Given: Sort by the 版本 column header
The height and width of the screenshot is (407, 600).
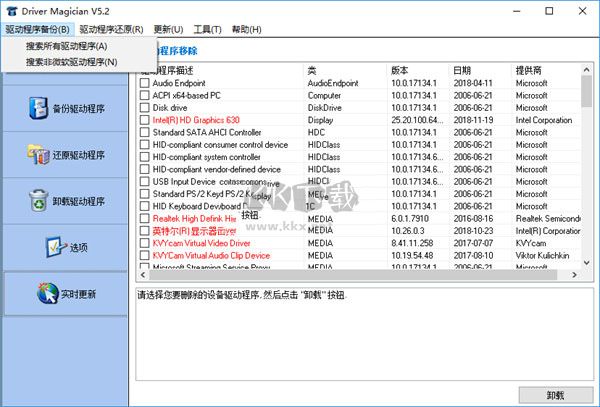Looking at the screenshot, I should pyautogui.click(x=418, y=70).
